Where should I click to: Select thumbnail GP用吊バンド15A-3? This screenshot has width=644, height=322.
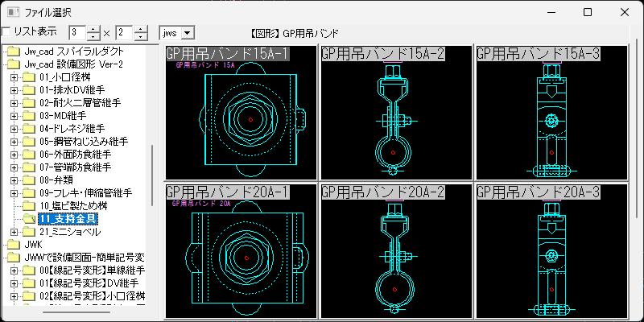(551, 112)
